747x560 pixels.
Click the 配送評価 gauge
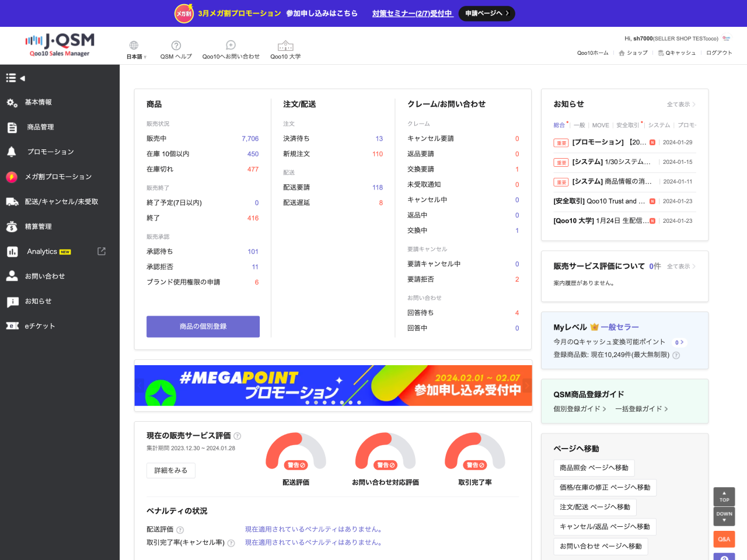(296, 452)
